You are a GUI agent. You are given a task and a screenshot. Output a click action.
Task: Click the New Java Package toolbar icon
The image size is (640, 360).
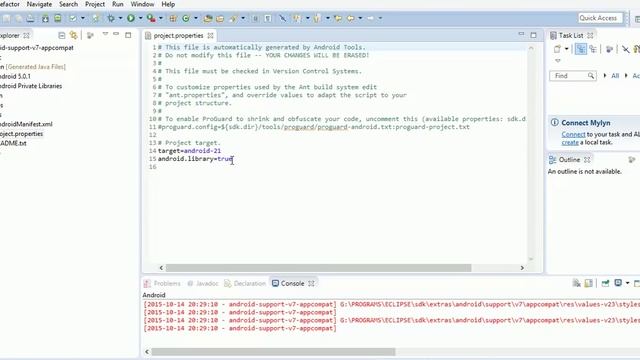click(x=173, y=18)
